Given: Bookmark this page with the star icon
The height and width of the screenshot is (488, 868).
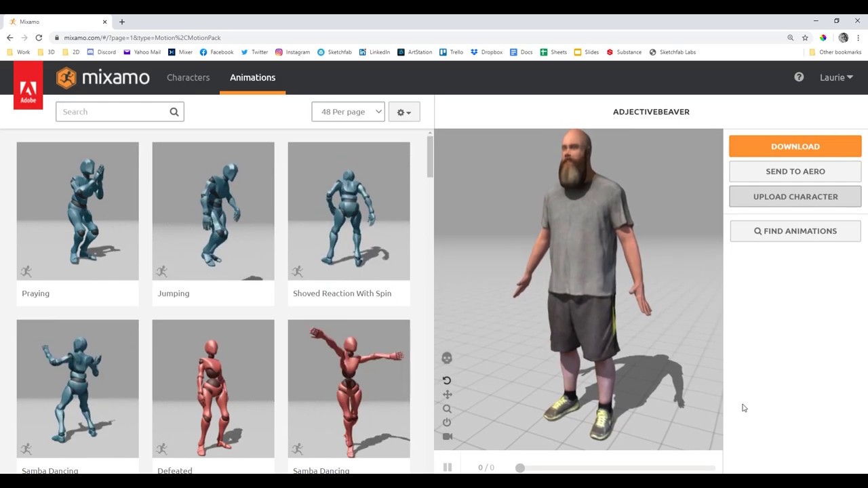Looking at the screenshot, I should [x=805, y=38].
